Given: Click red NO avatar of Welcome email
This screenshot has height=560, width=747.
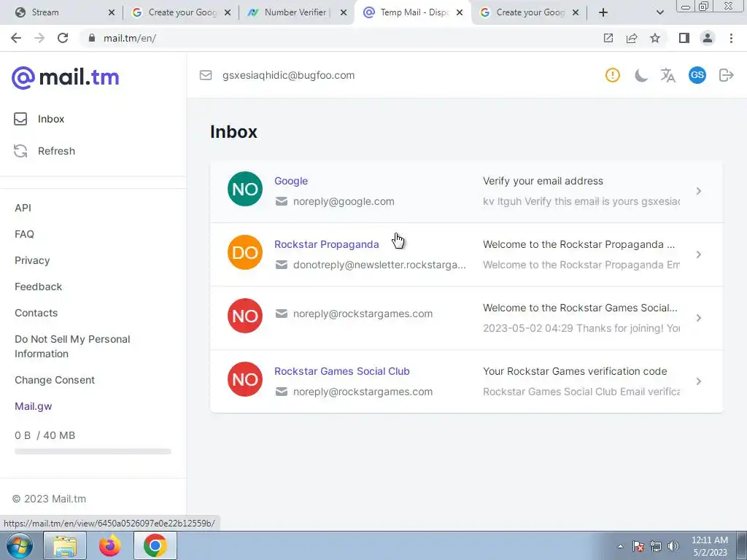Looking at the screenshot, I should (245, 316).
